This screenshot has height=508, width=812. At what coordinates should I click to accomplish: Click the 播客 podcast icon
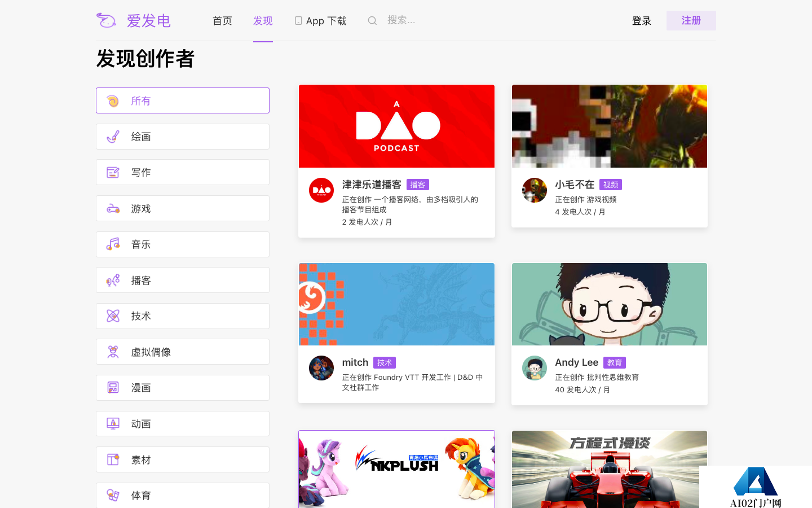[113, 281]
